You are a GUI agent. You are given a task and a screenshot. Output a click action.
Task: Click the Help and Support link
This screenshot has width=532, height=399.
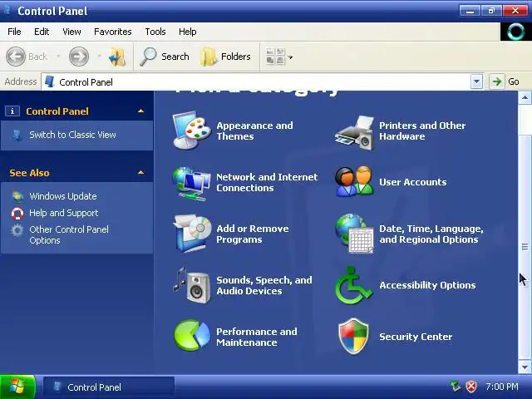[x=64, y=213]
